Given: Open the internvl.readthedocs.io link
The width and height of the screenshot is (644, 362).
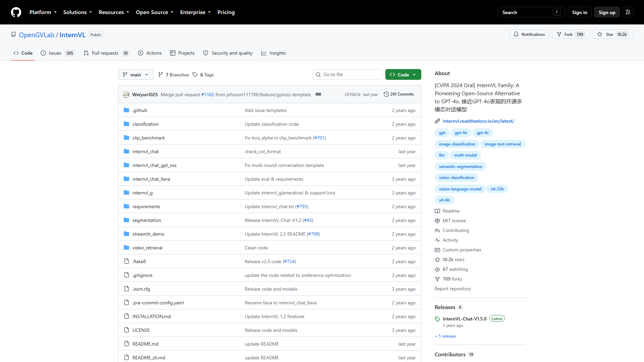Looking at the screenshot, I should pos(478,121).
